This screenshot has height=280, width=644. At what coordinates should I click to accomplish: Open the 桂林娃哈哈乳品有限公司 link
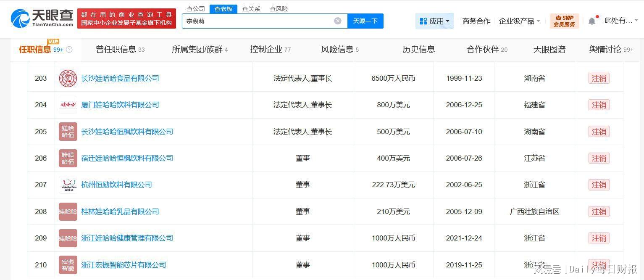pyautogui.click(x=120, y=211)
